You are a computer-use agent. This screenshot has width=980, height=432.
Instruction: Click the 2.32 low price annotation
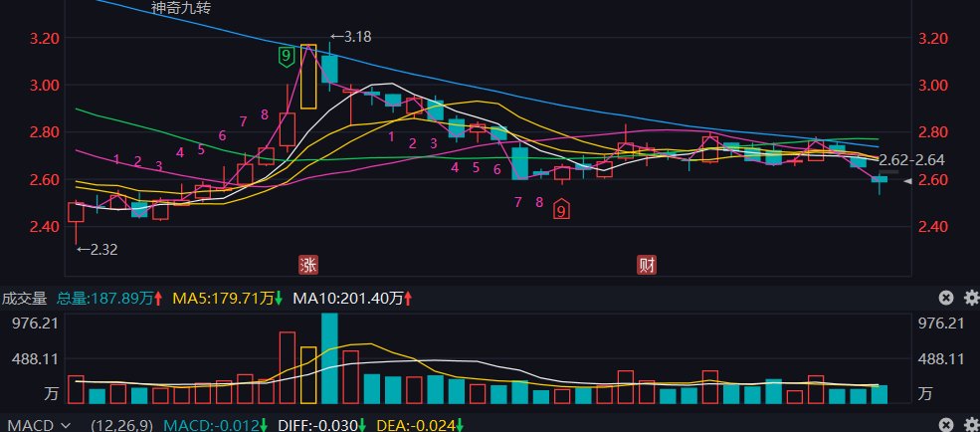pyautogui.click(x=97, y=250)
